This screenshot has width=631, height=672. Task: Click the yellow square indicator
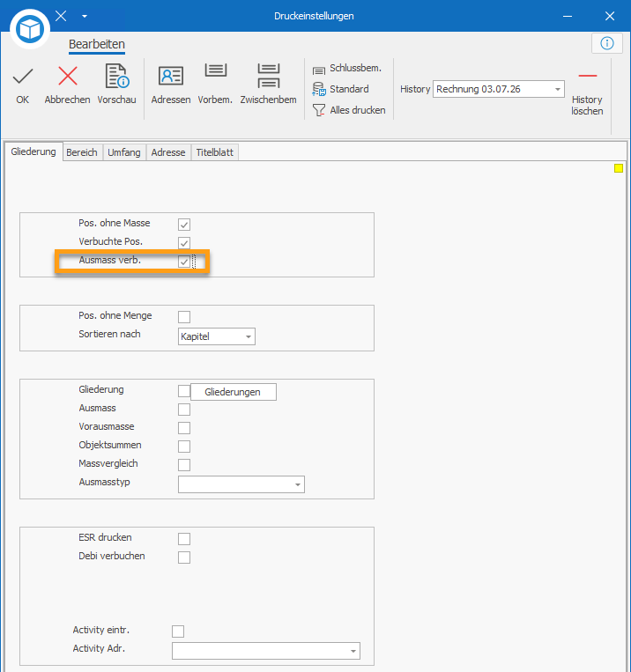point(618,168)
